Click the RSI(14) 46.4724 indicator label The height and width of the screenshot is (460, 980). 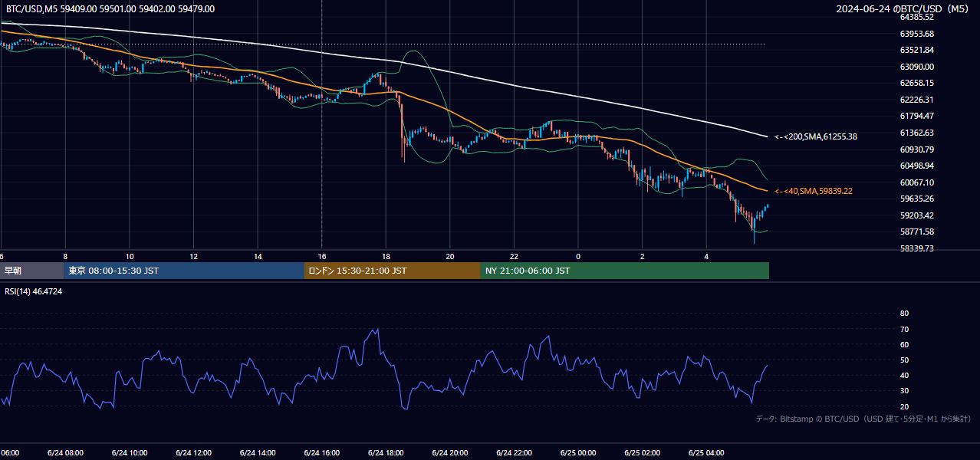pos(34,291)
